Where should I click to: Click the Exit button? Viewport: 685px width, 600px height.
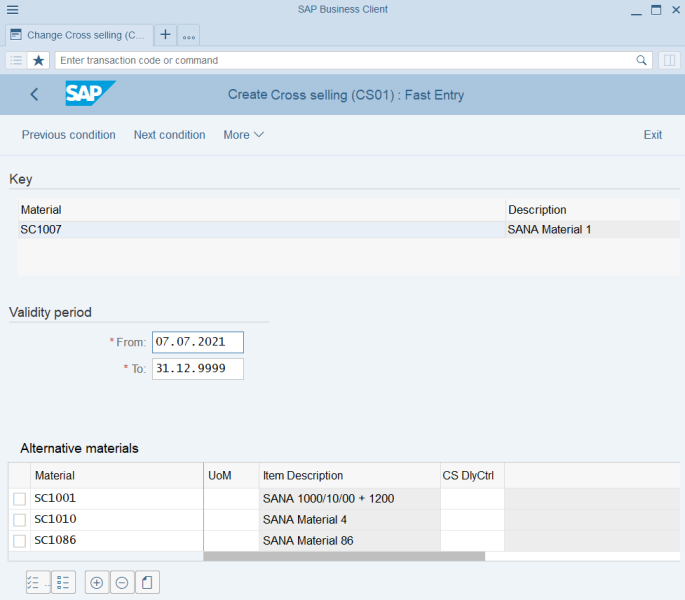point(653,135)
